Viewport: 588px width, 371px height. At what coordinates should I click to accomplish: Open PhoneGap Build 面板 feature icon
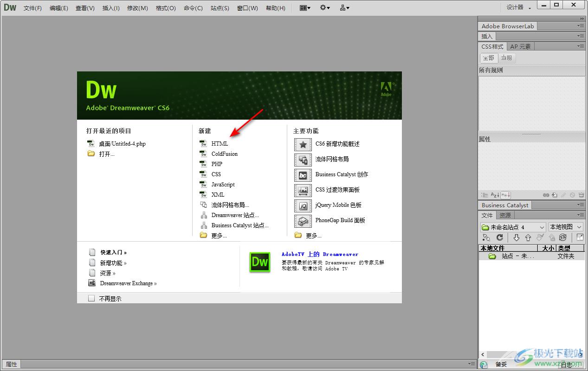click(x=303, y=221)
